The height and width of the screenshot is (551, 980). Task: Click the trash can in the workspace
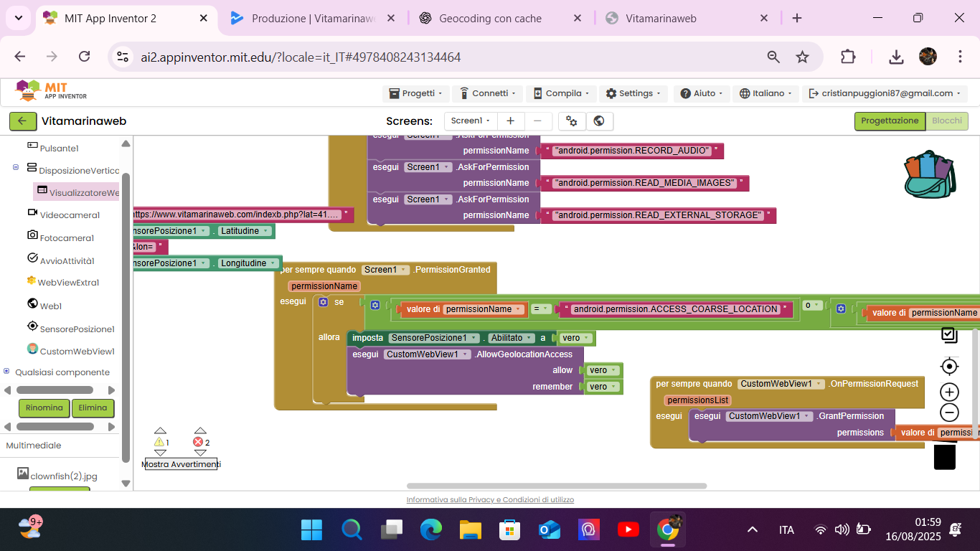tap(944, 456)
